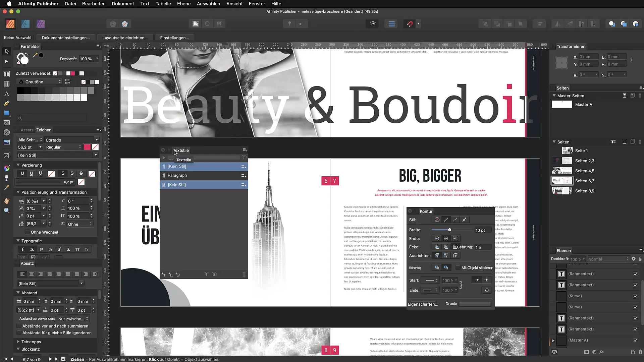644x362 pixels.
Task: Select the dashed line style in Kontur
Action: tap(455, 220)
